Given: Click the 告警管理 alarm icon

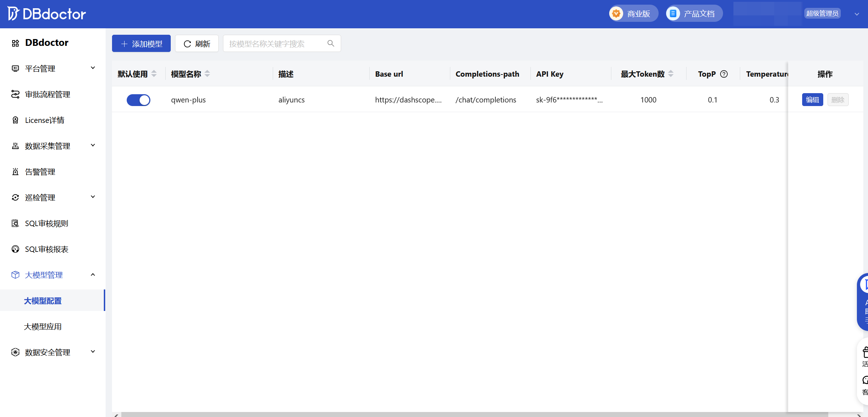Looking at the screenshot, I should [x=15, y=172].
